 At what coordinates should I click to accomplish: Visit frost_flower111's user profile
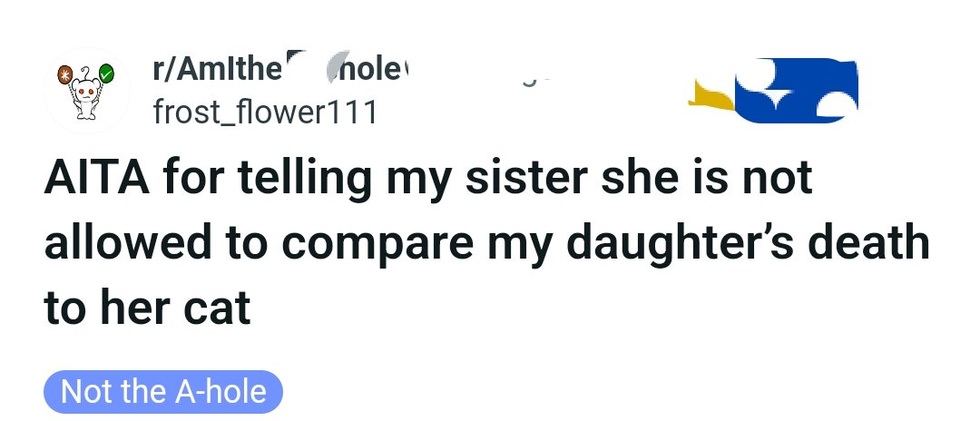tap(265, 113)
